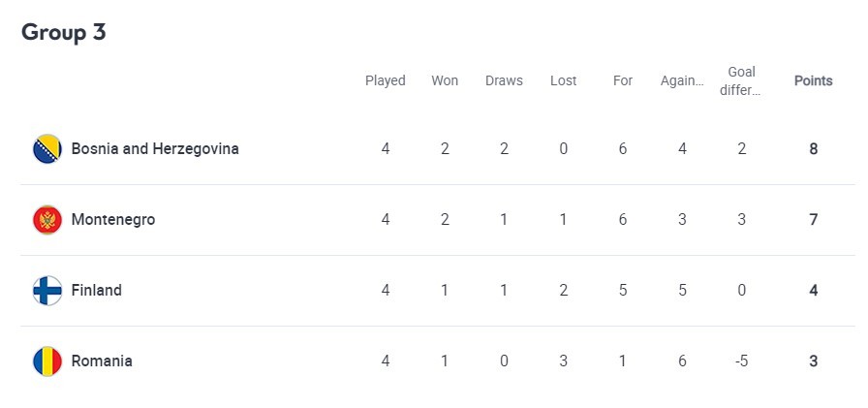Click Romania's -5 goal difference value
Screen dimensions: 868x408
click(741, 361)
